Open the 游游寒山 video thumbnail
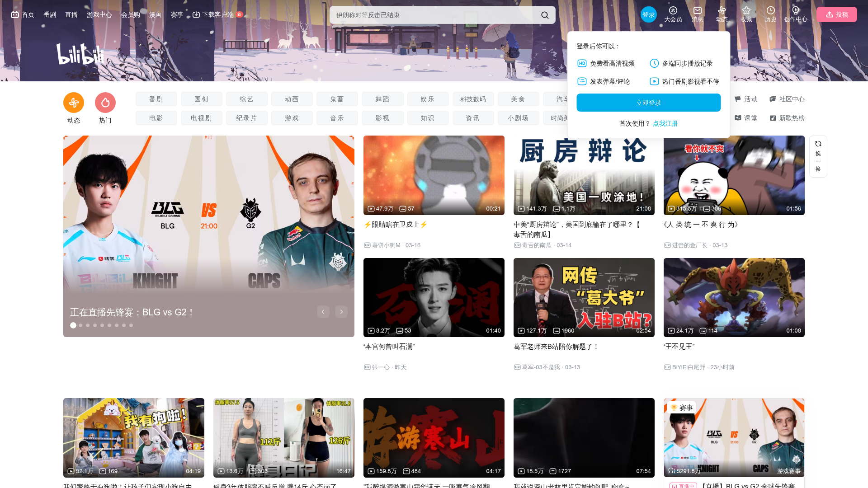Screen dimensions: 868x488 [x=434, y=438]
